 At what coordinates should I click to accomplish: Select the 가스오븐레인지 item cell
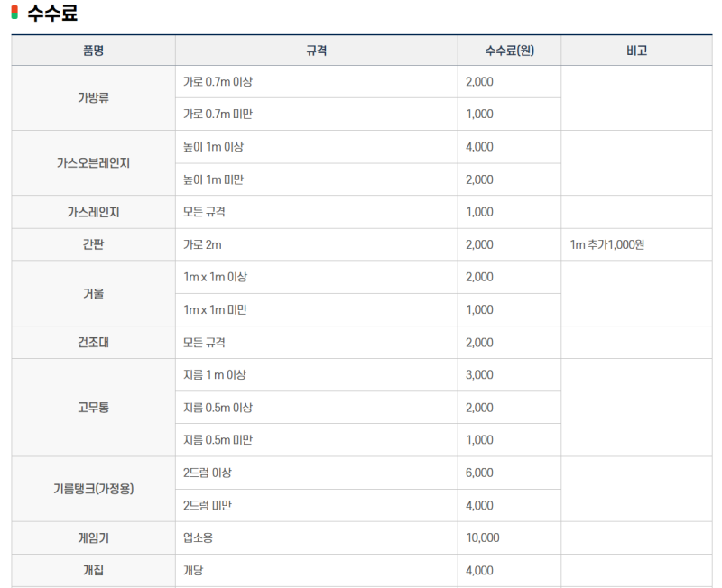pyautogui.click(x=94, y=163)
